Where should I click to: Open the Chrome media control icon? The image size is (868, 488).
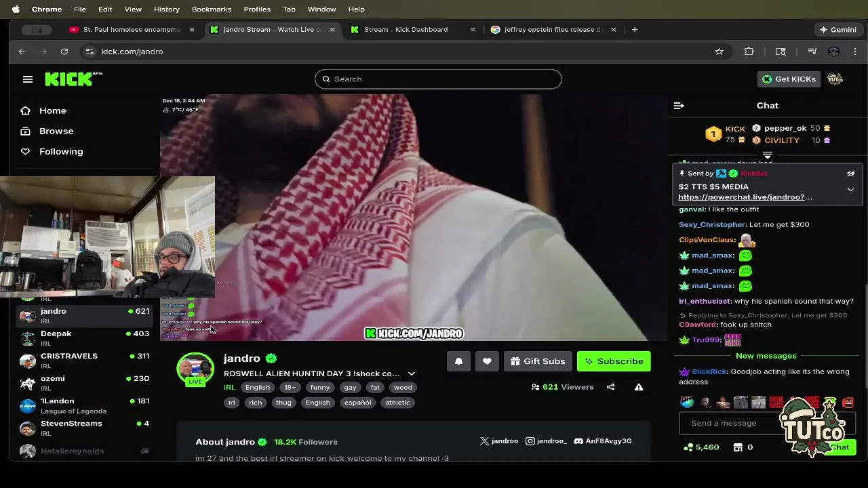(x=812, y=52)
